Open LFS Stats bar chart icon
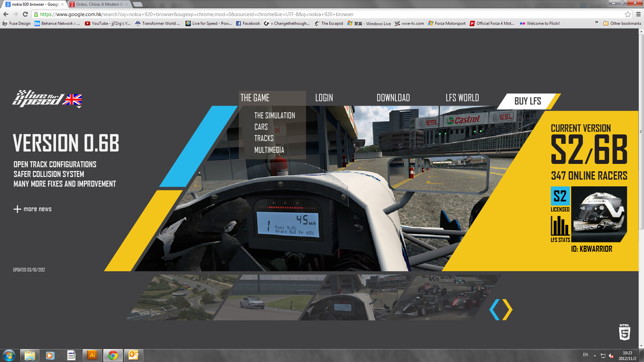This screenshot has height=362, width=644. coord(560,226)
